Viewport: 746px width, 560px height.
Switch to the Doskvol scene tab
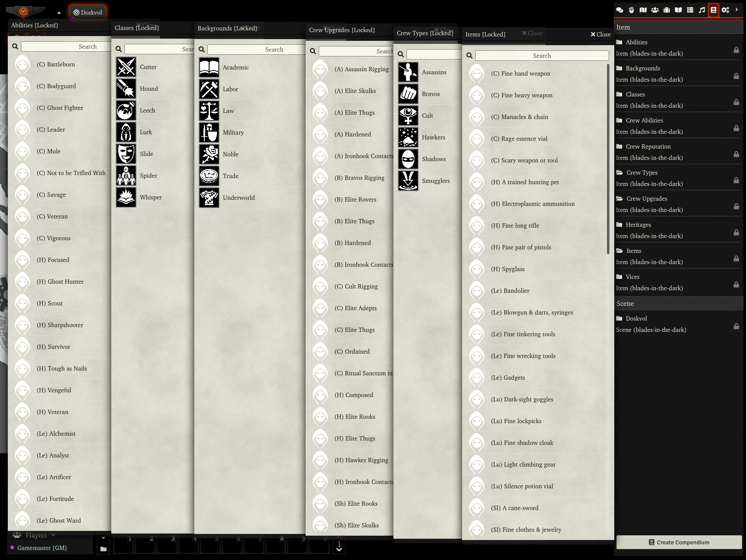coord(88,13)
